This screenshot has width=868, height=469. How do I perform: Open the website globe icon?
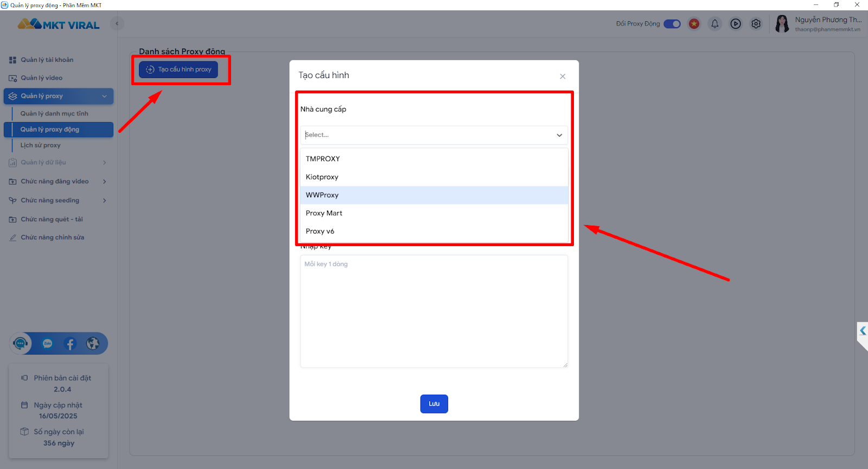pyautogui.click(x=93, y=344)
